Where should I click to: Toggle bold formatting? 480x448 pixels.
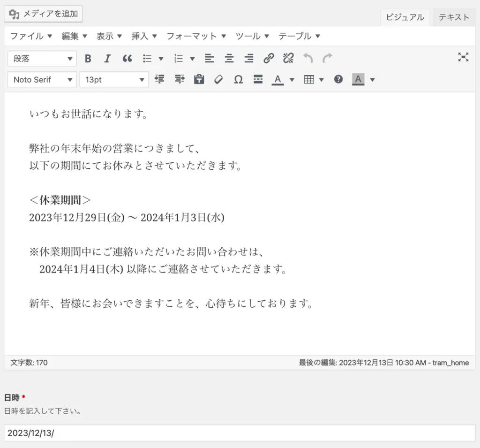pyautogui.click(x=88, y=59)
